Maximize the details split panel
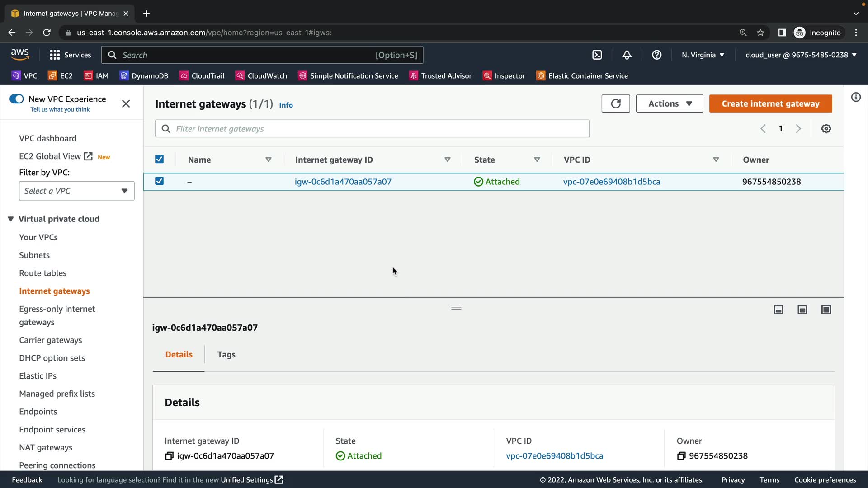This screenshot has width=868, height=488. 826,310
